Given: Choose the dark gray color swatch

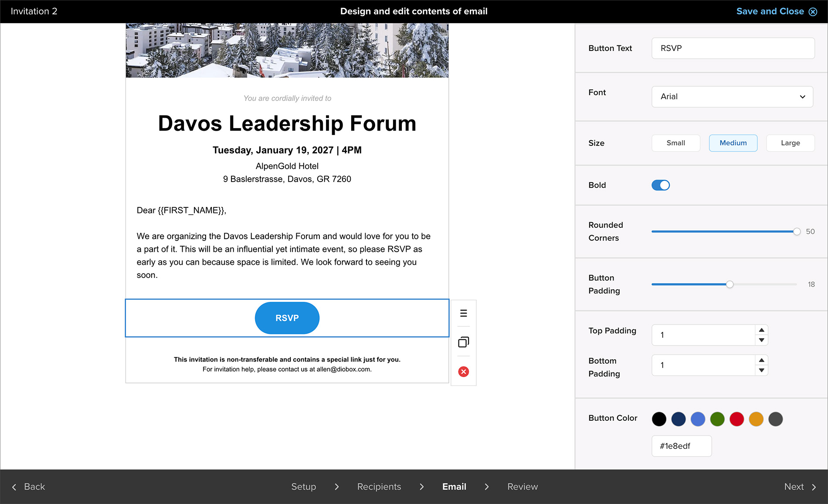Looking at the screenshot, I should click(x=775, y=419).
